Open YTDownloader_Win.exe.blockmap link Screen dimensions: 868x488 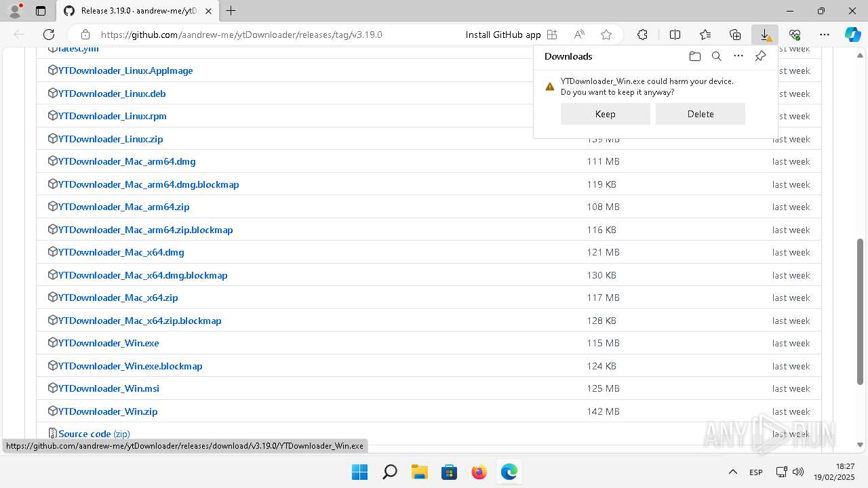[x=130, y=366]
